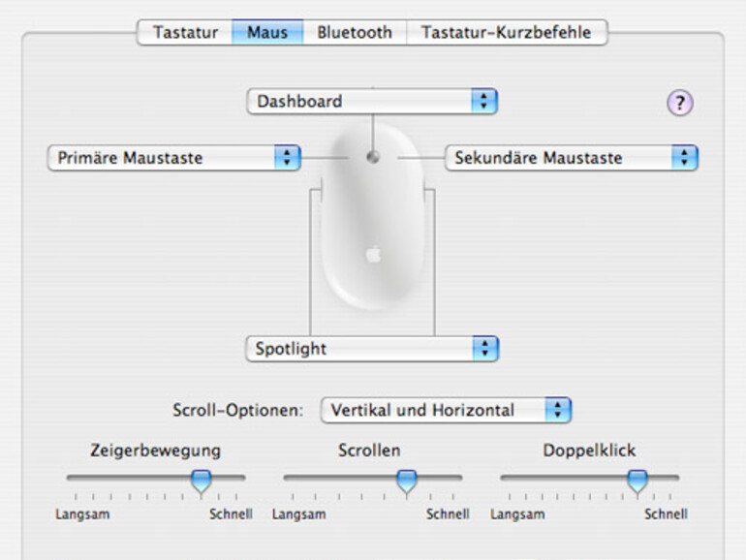
Task: Click the scroll ball on the mouse image
Action: (373, 158)
